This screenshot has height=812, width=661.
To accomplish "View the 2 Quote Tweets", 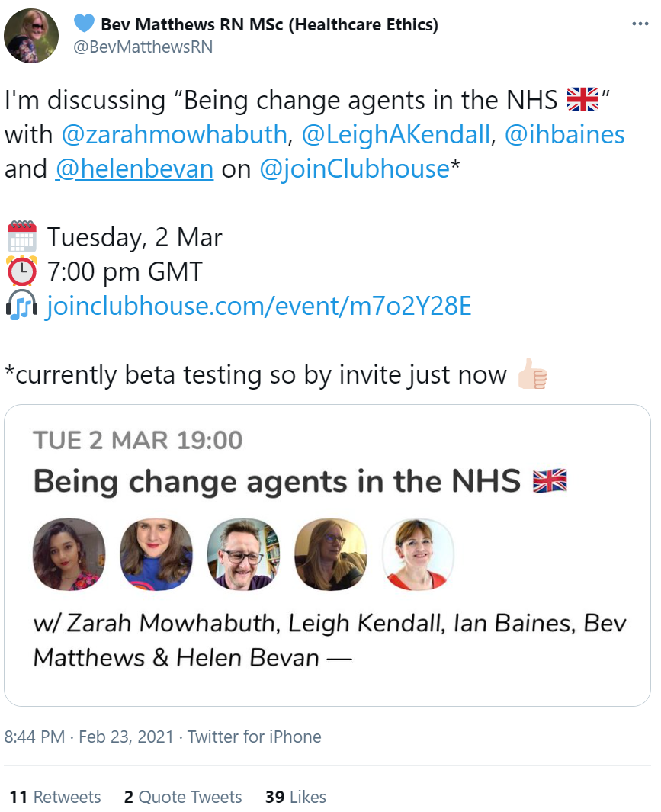I will tap(183, 797).
